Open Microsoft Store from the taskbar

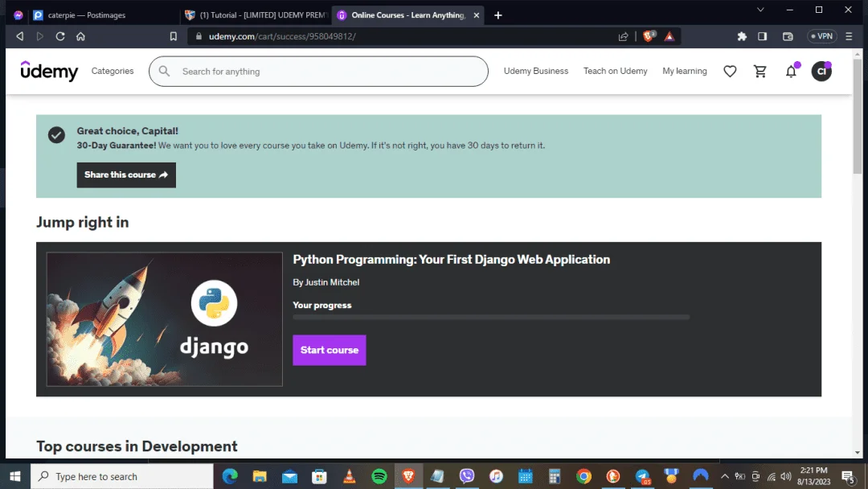(x=319, y=476)
